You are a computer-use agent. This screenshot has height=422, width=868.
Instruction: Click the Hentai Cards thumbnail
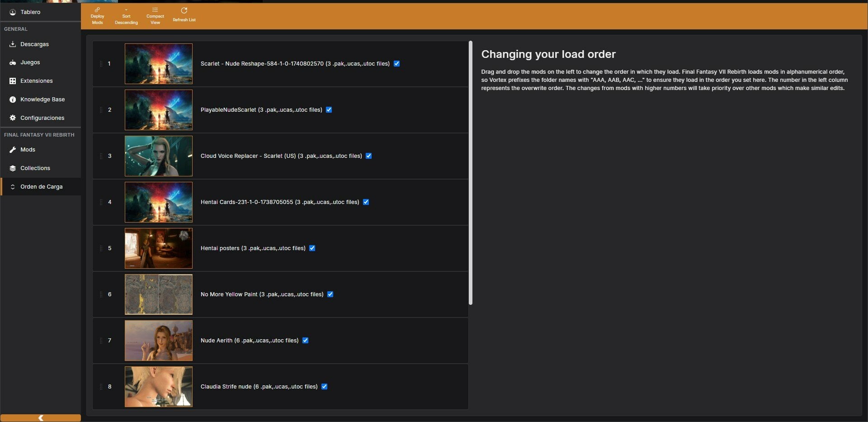(159, 202)
